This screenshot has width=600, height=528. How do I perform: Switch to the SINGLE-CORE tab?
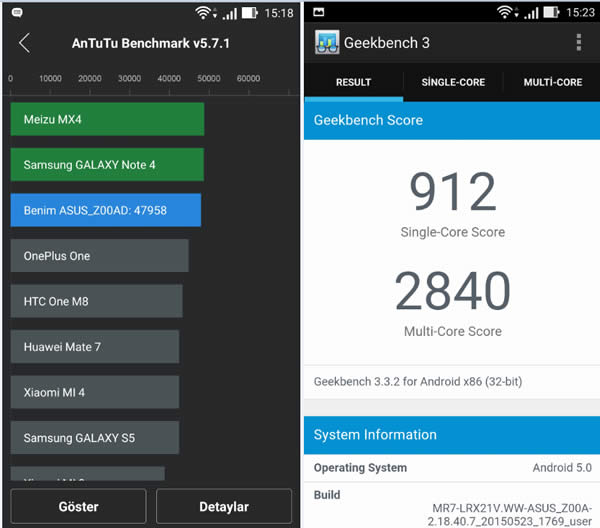click(453, 82)
